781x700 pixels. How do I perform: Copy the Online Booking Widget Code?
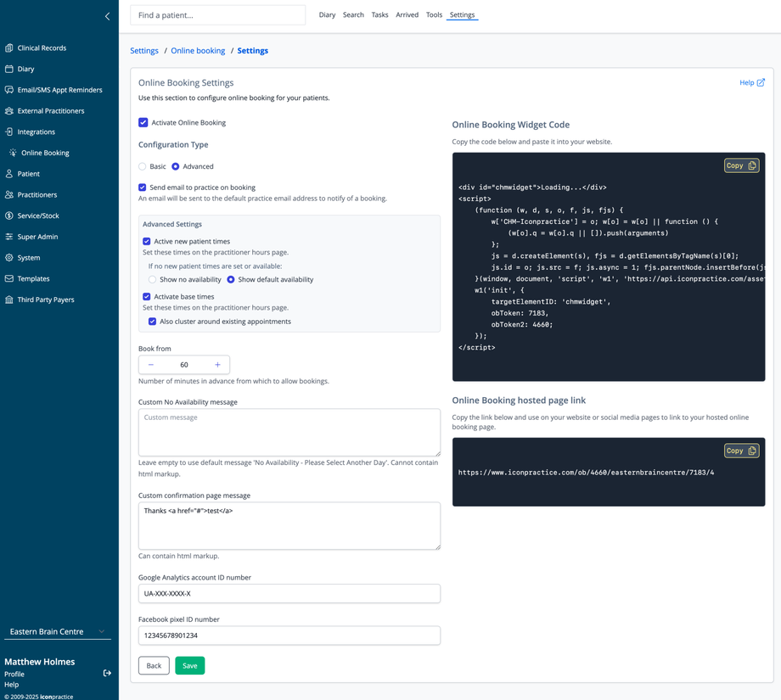740,165
